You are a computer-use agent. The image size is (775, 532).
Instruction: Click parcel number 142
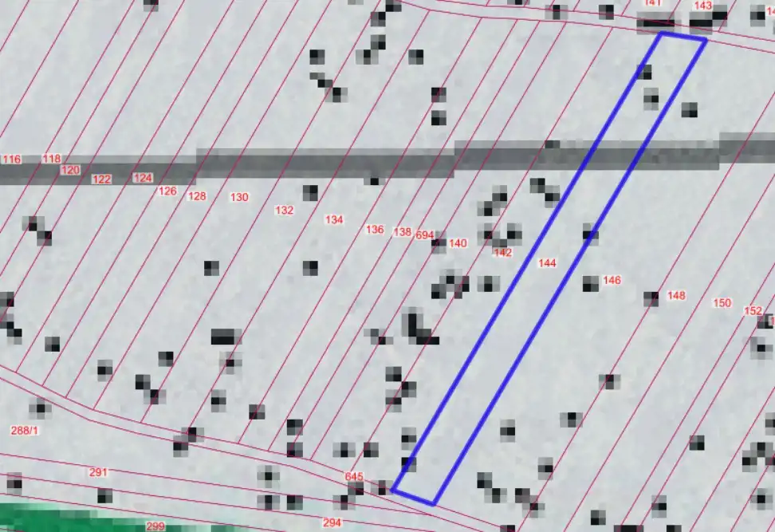[502, 253]
